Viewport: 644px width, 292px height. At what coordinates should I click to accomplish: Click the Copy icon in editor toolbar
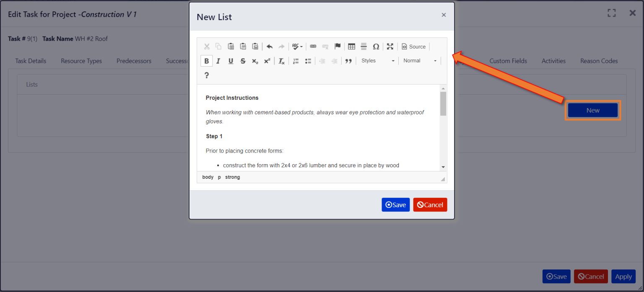pos(218,47)
